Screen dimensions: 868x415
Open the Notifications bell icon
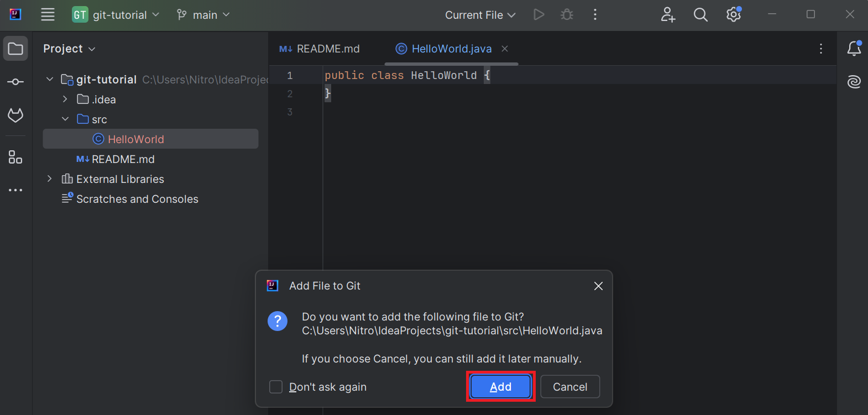coord(854,49)
